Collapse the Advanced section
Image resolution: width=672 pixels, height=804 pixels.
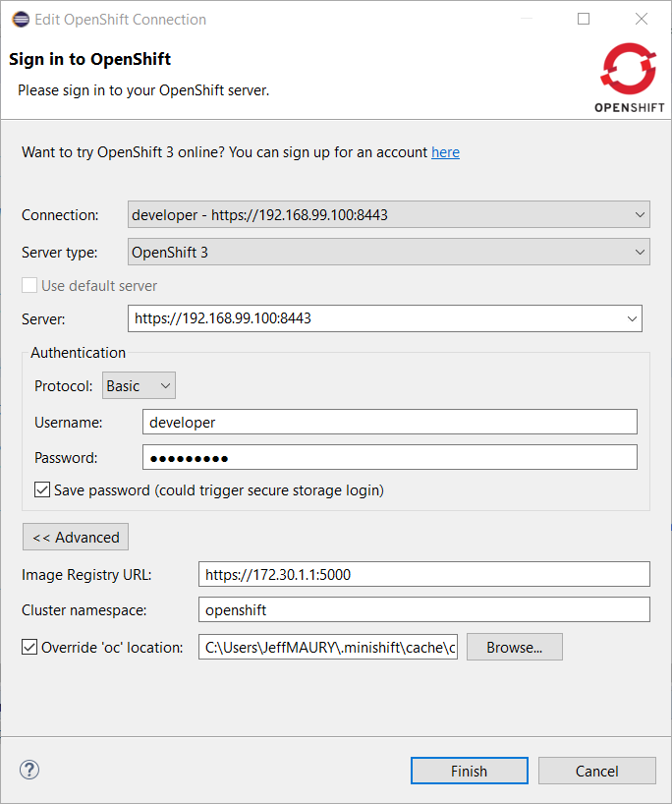[x=76, y=537]
